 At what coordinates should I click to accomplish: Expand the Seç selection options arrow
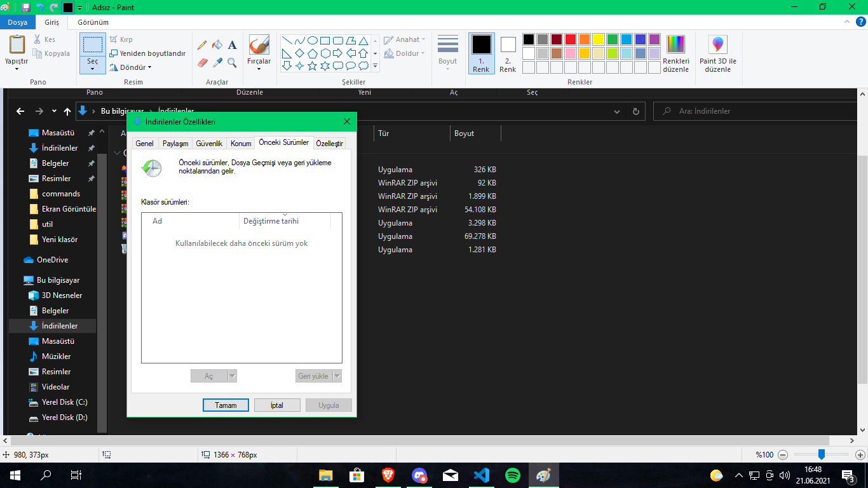click(93, 69)
